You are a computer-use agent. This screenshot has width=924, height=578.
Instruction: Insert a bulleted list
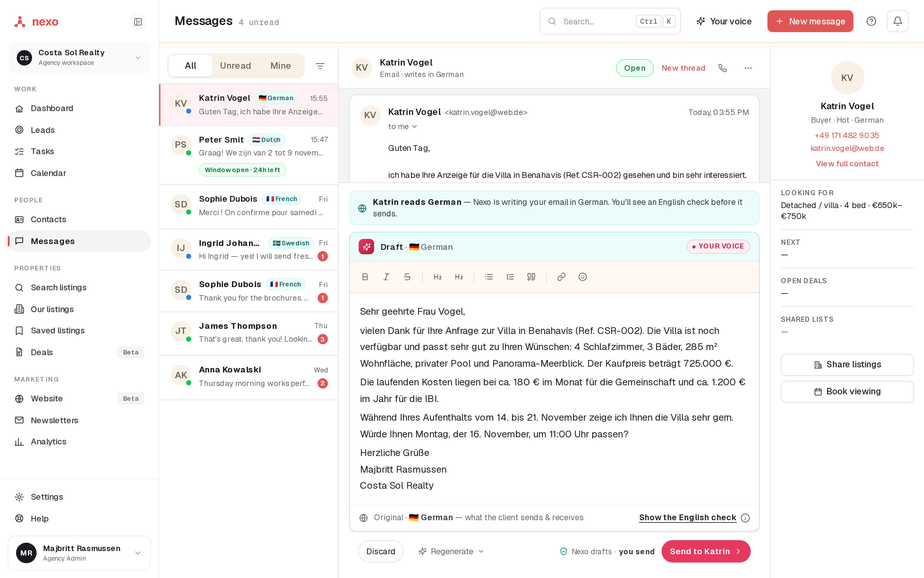[489, 277]
